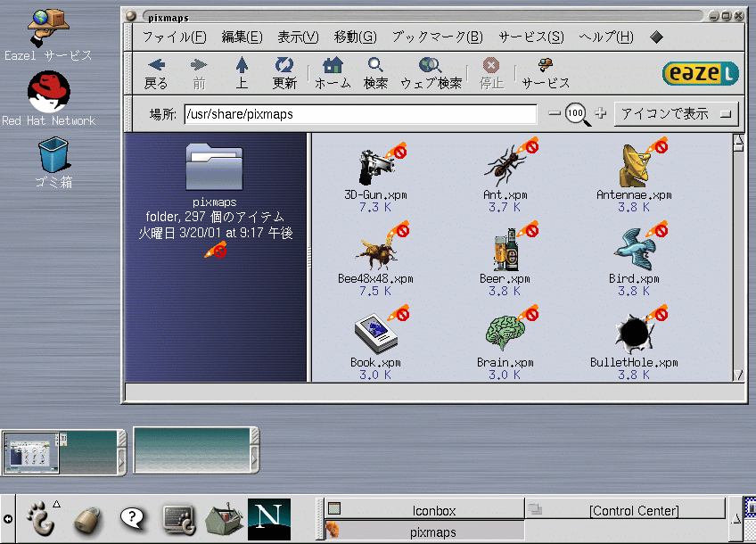756x544 pixels.
Task: Go to home with ホーム icon
Action: point(333,73)
